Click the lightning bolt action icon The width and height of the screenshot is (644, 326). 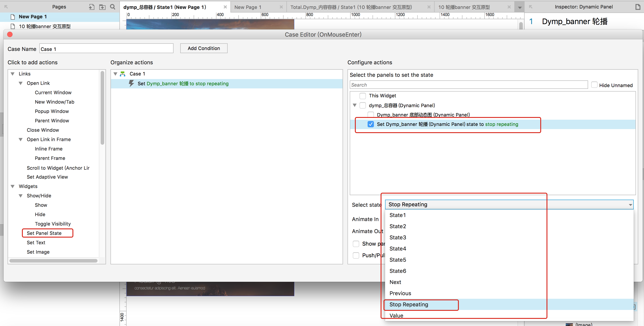point(131,83)
